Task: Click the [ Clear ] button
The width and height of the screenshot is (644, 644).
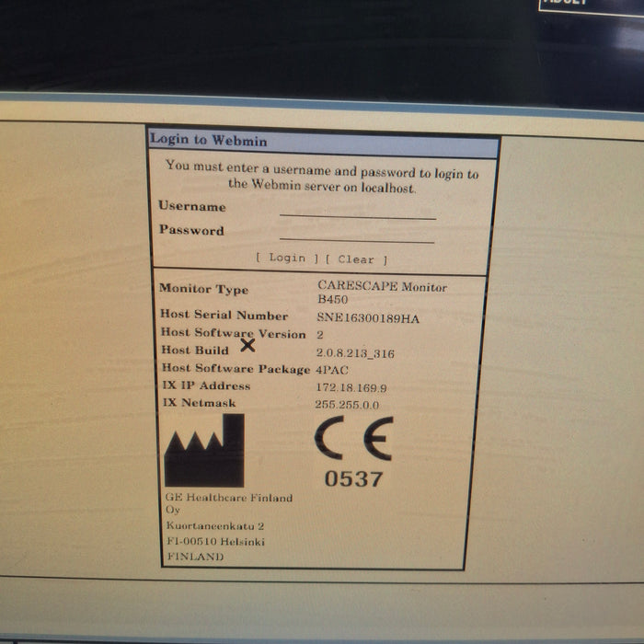Action: coord(356,259)
